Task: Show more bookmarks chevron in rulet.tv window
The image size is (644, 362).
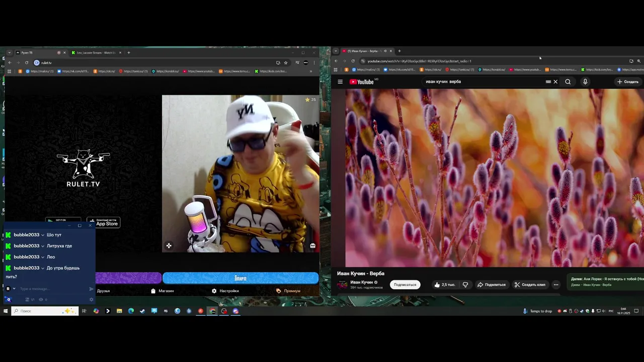Action: pos(310,71)
